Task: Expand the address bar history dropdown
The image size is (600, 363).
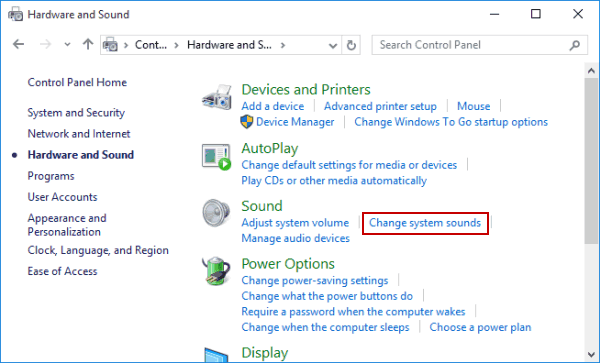Action: click(x=333, y=46)
